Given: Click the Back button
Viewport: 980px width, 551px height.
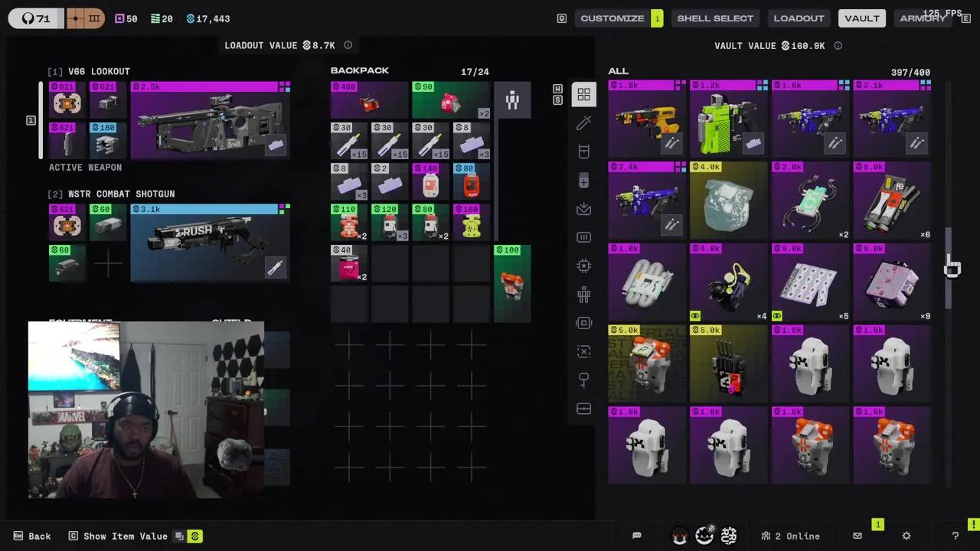Looking at the screenshot, I should 32,536.
